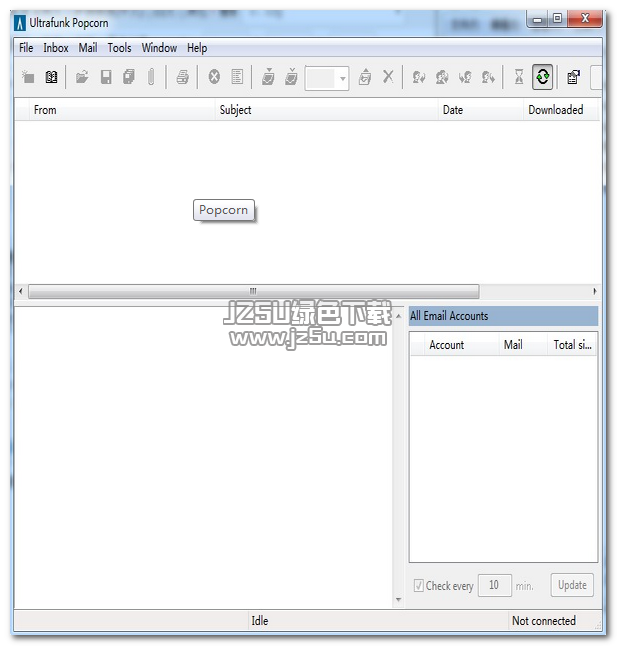This screenshot has height=646, width=617.
Task: Click the Update button
Action: coord(572,585)
